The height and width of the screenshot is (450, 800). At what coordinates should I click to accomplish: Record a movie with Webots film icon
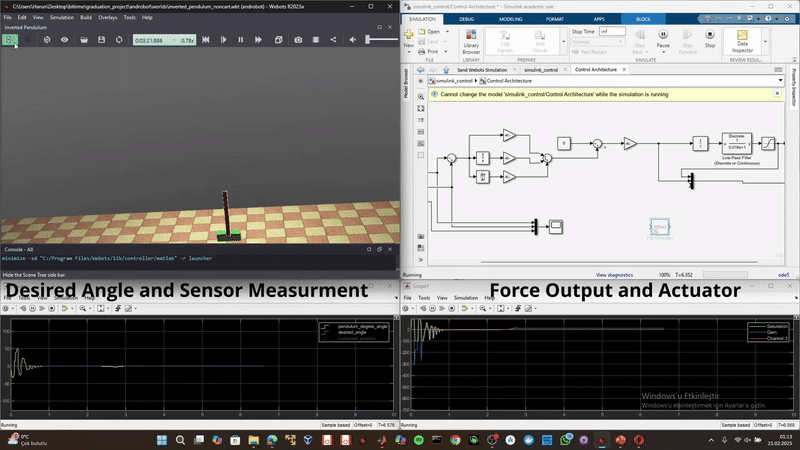(316, 39)
